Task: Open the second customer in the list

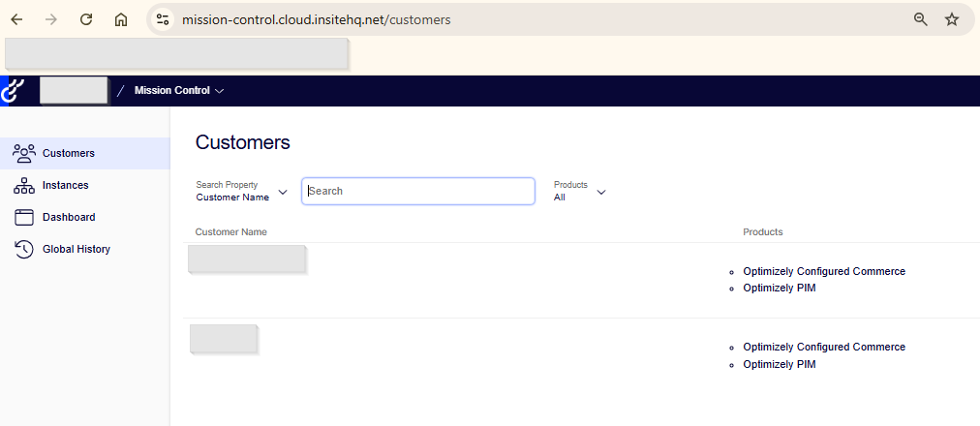Action: coord(223,338)
